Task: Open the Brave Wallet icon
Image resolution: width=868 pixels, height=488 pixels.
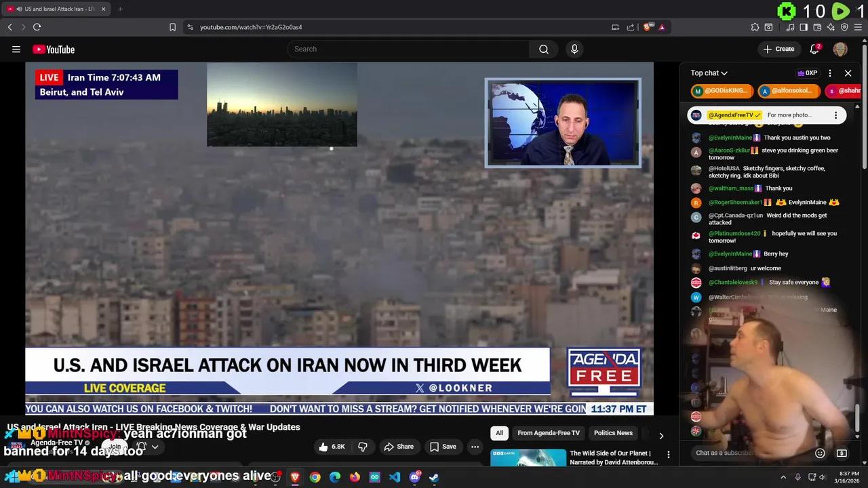Action: coord(817,27)
